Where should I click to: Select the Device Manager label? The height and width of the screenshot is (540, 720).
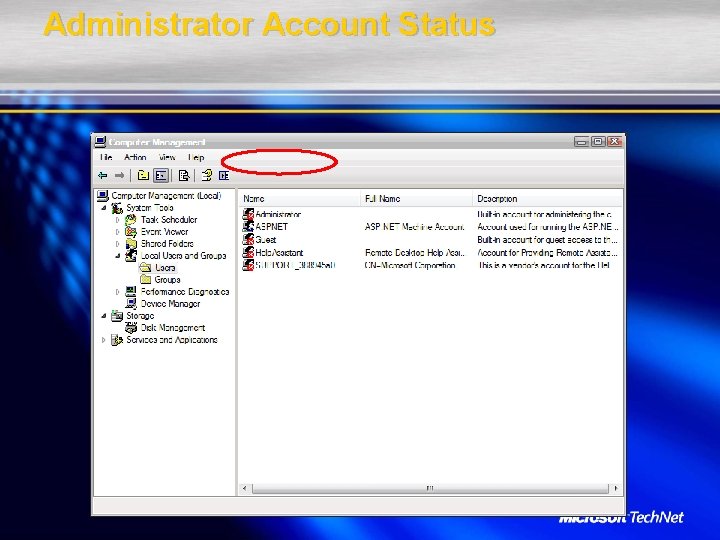pyautogui.click(x=170, y=304)
